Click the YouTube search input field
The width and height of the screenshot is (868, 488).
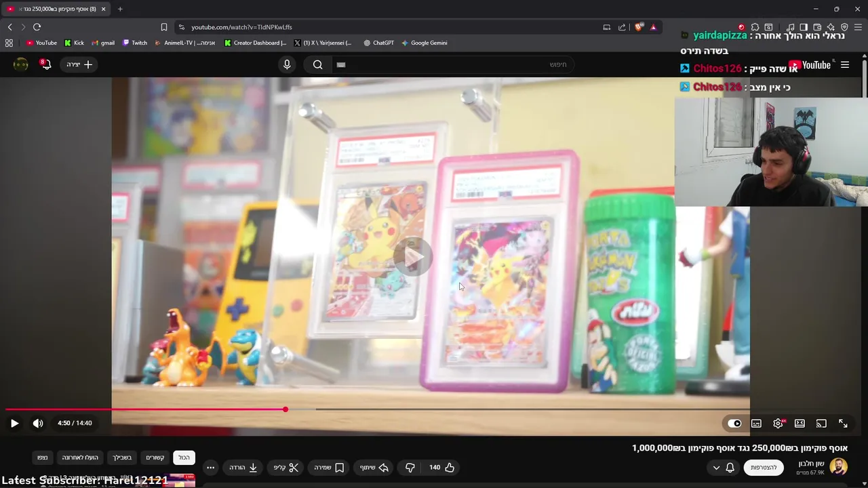point(454,64)
